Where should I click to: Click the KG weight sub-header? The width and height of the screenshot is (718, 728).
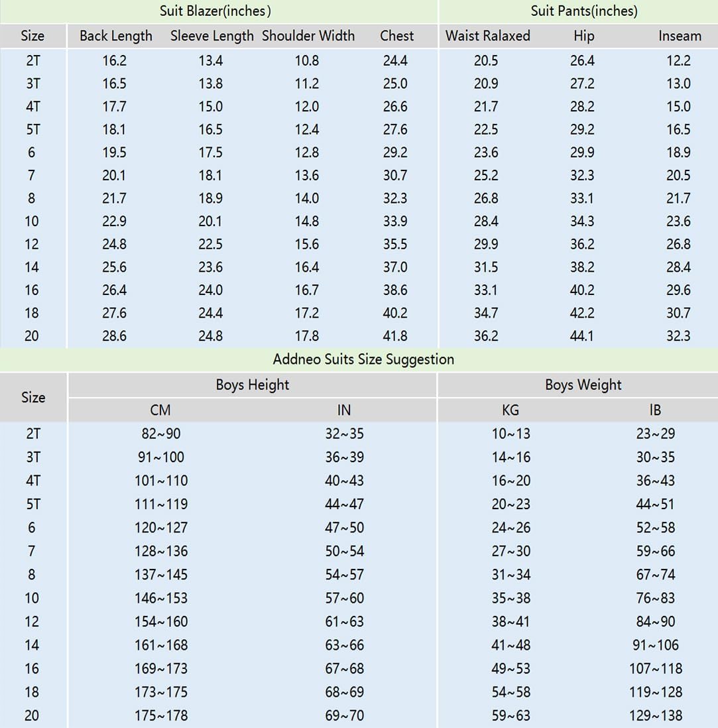coord(510,410)
